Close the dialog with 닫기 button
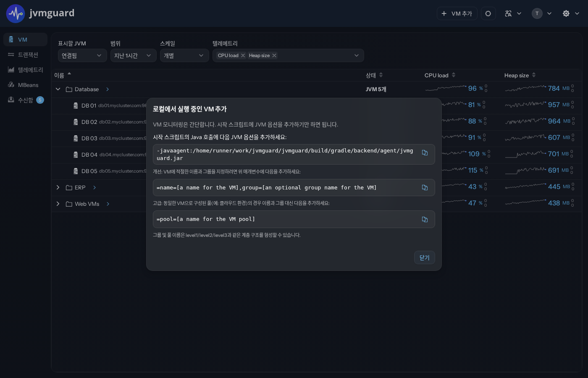This screenshot has height=378, width=588. tap(425, 258)
